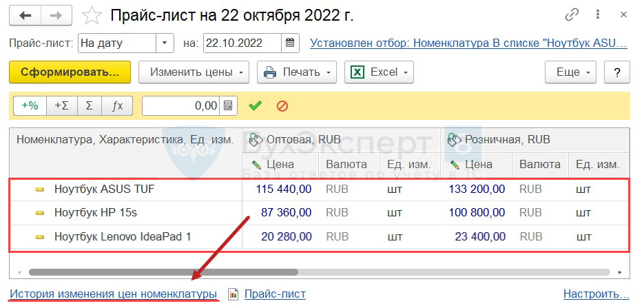Click the horizontal scrollbar thumb
The width and height of the screenshot is (644, 308).
(x=163, y=272)
